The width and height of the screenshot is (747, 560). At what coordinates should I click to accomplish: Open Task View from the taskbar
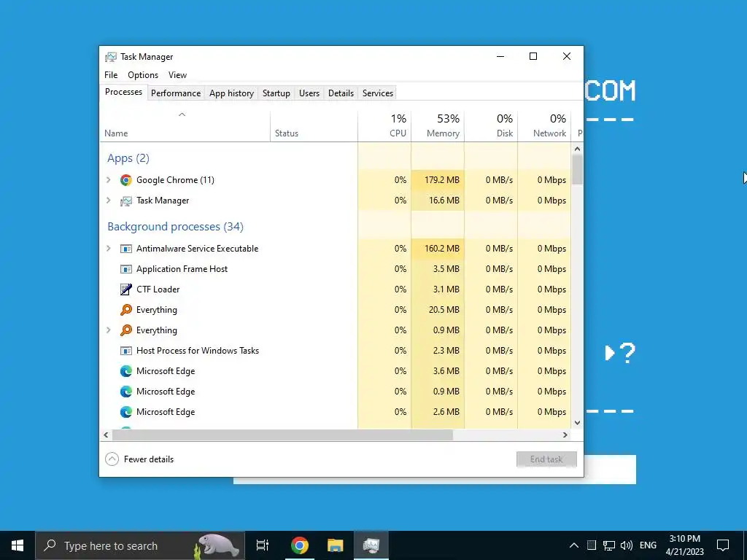(263, 545)
